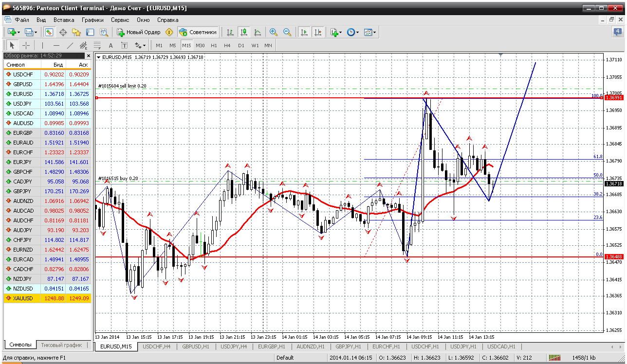Select the XAUUSD row in Market Watch

(47, 298)
